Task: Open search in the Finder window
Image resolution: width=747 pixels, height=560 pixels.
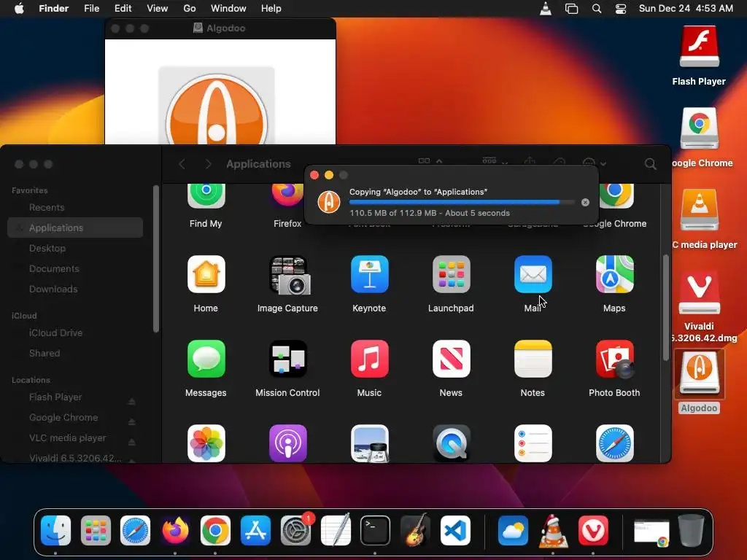Action: click(x=650, y=164)
